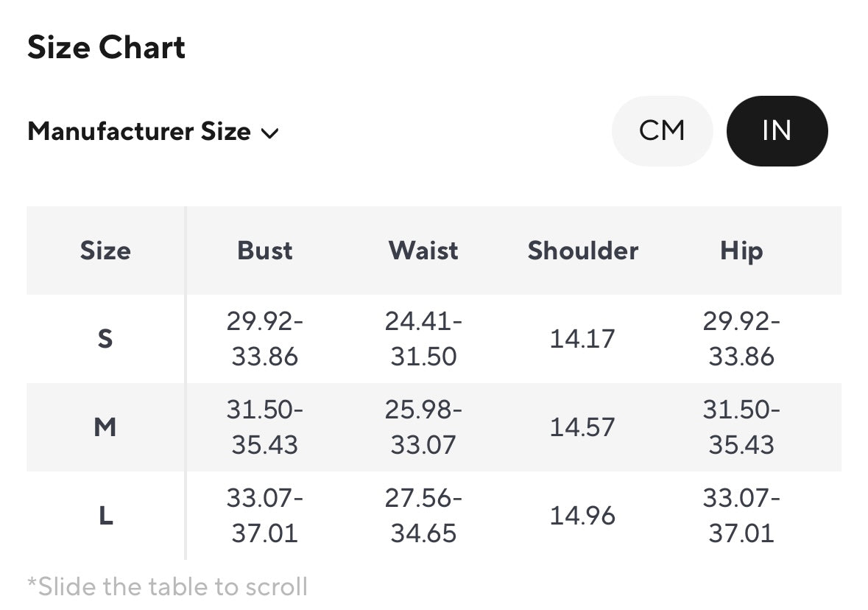Select the S size row label
Image resolution: width=868 pixels, height=610 pixels.
[105, 339]
